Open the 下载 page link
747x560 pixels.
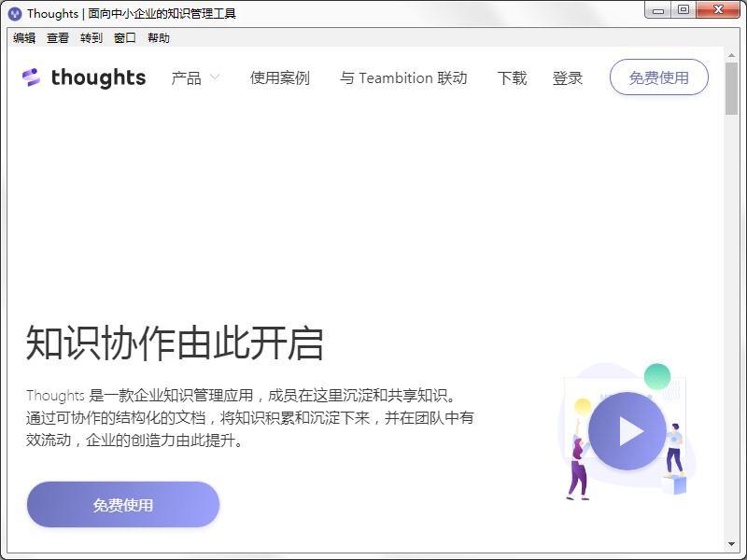pos(512,77)
